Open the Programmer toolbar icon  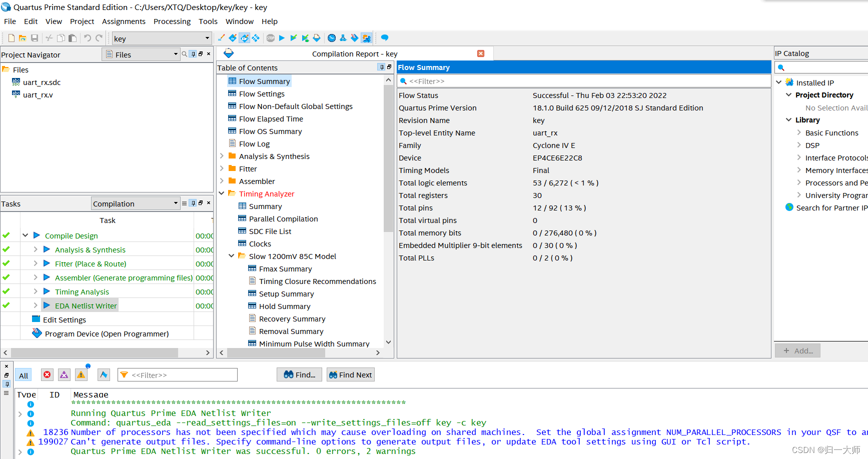(x=355, y=38)
